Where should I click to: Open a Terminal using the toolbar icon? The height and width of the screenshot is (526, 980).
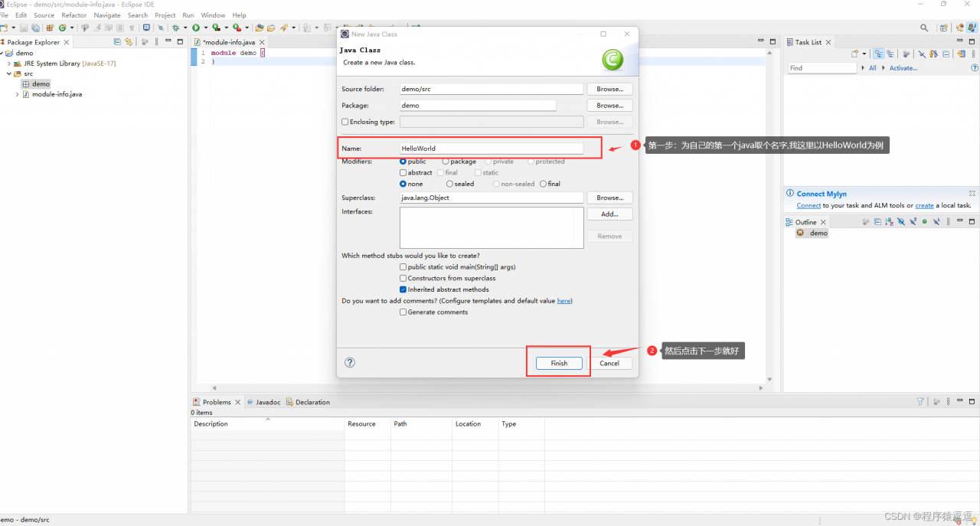146,28
